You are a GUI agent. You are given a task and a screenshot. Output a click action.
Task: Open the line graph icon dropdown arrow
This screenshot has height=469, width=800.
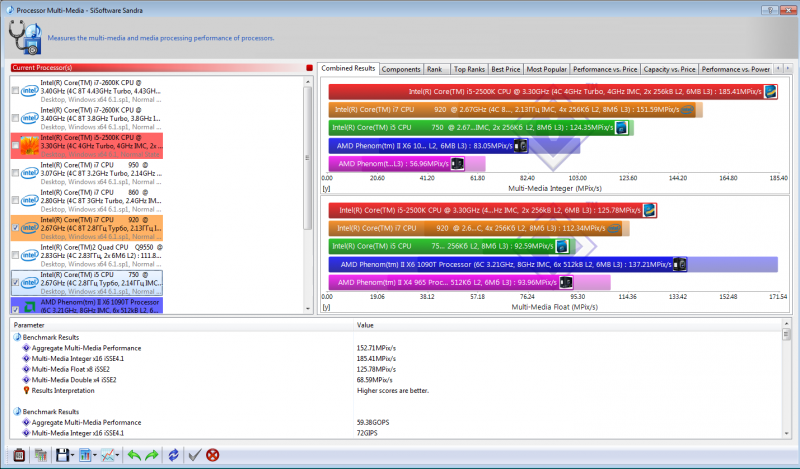[117, 455]
